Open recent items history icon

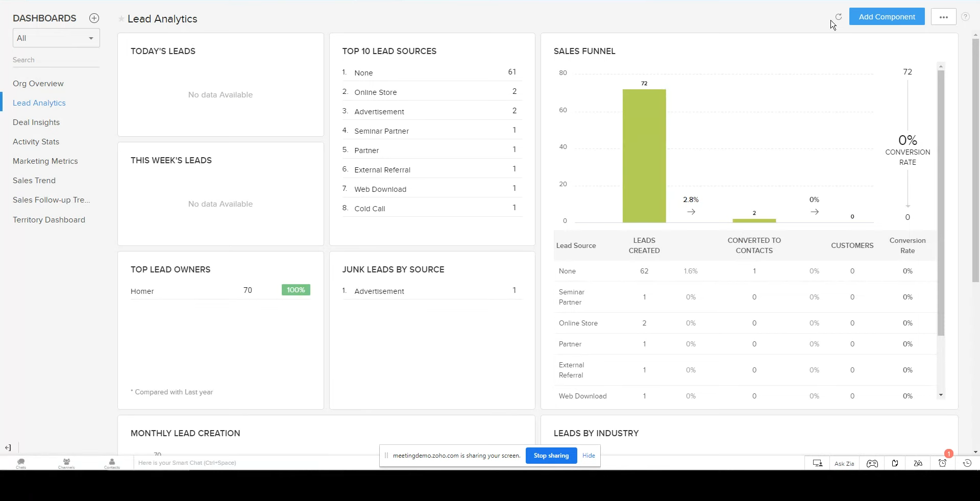(x=967, y=463)
